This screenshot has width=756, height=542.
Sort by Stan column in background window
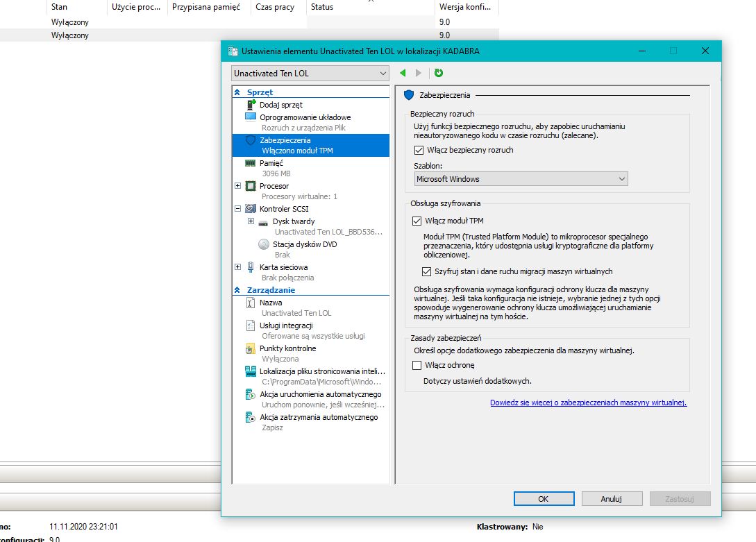point(76,7)
